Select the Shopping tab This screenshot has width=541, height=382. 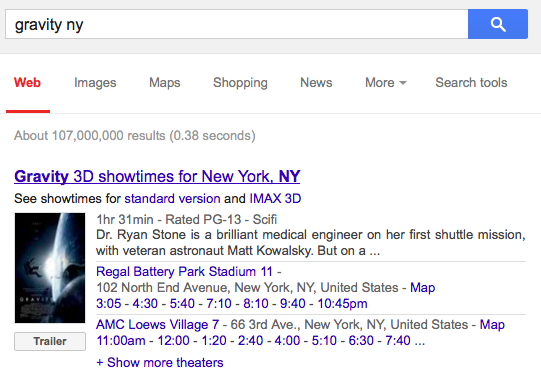tap(240, 83)
